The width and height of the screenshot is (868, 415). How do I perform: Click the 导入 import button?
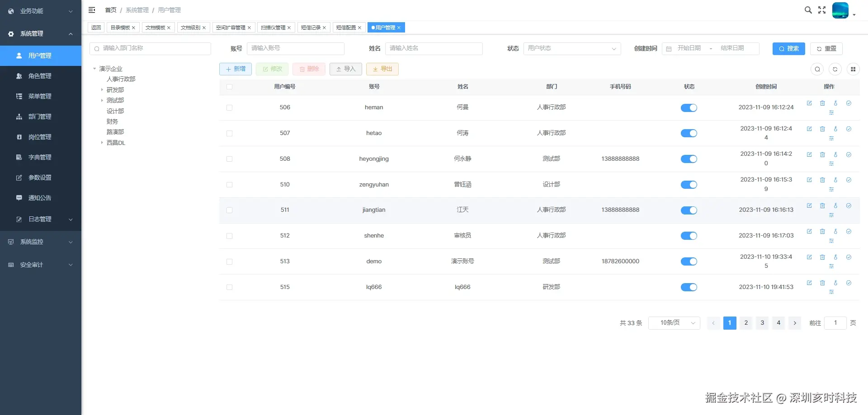point(346,69)
